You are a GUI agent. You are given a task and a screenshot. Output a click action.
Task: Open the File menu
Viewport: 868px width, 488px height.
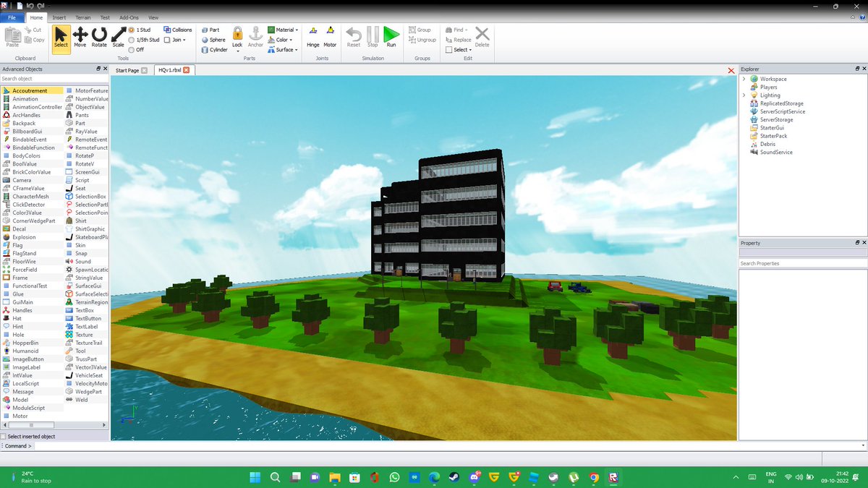(x=12, y=17)
